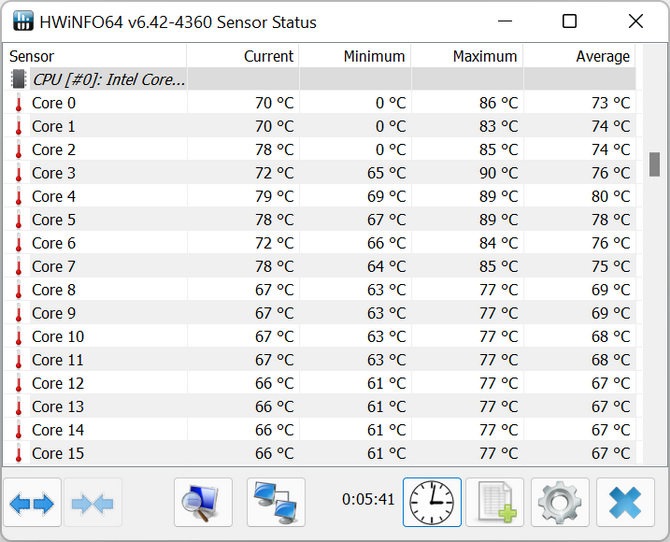
Task: Select the Core 3 sensor label
Action: [x=54, y=173]
